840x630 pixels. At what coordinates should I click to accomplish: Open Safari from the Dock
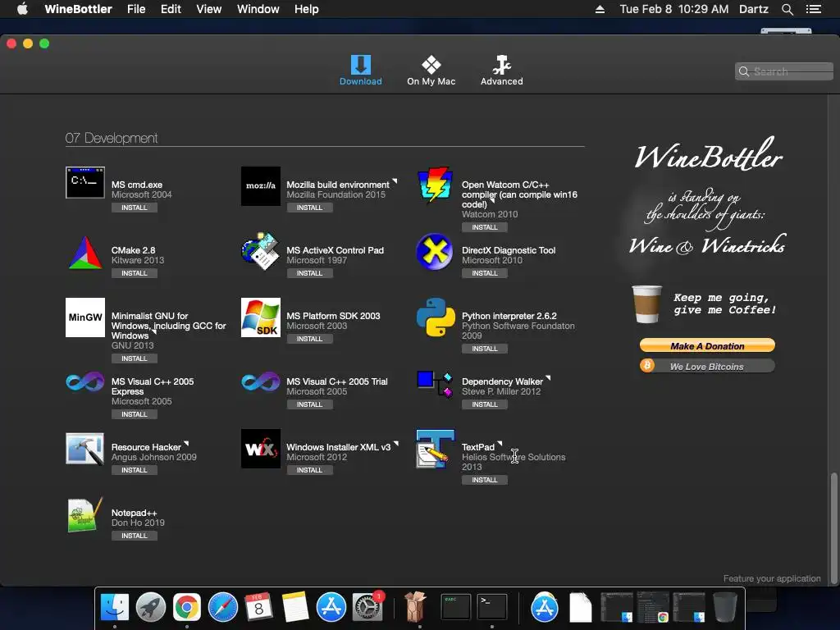click(x=223, y=607)
